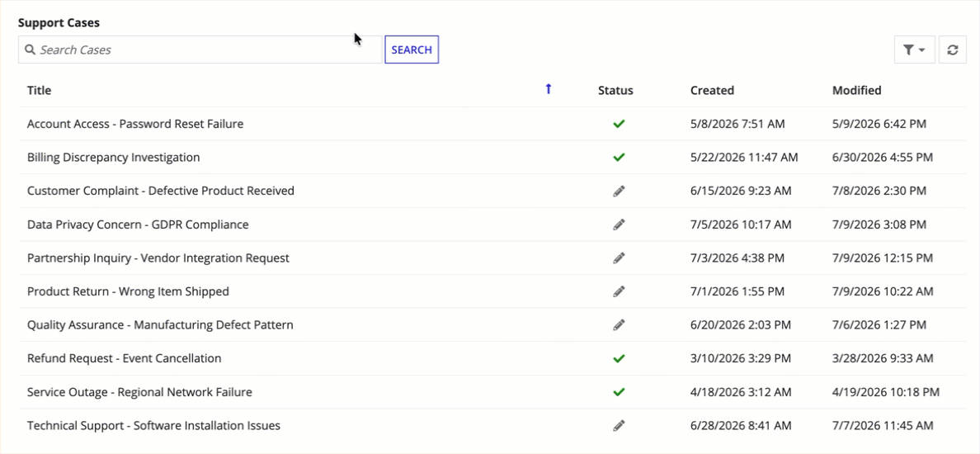Click the pencil icon for Technical Support case
Image resolution: width=980 pixels, height=454 pixels.
coord(619,426)
